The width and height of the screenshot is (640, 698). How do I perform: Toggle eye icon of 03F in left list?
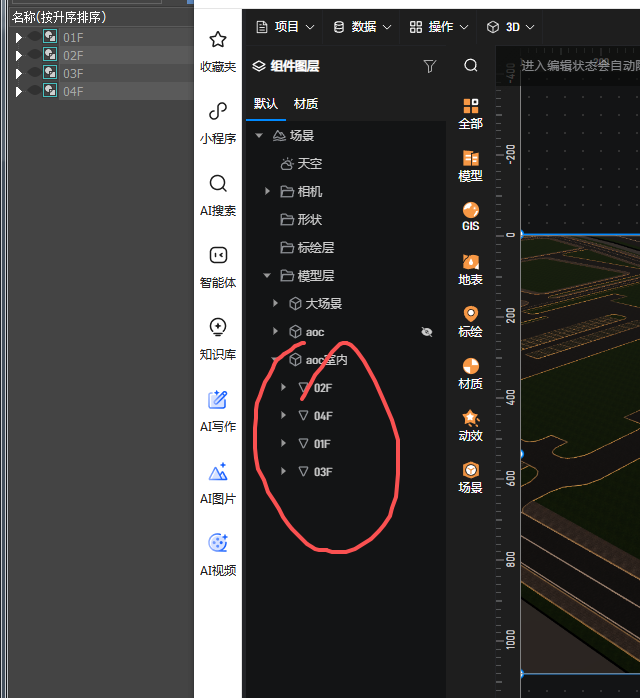(34, 73)
